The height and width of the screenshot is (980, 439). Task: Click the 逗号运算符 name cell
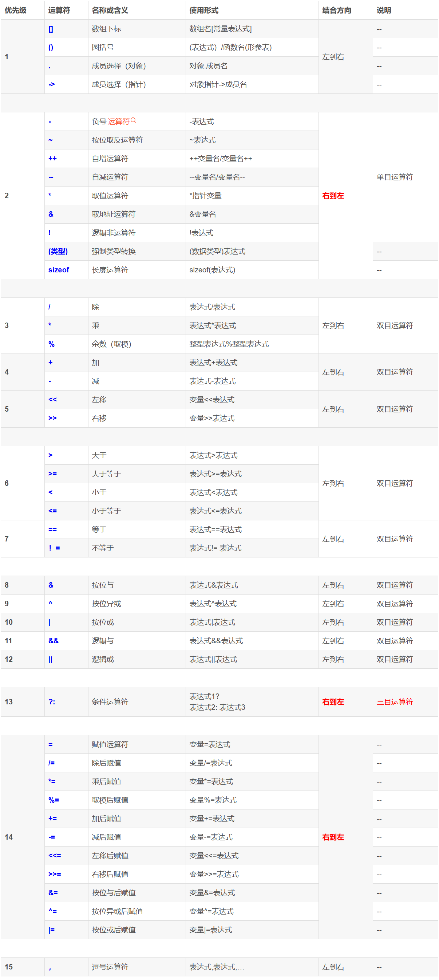[x=137, y=967]
